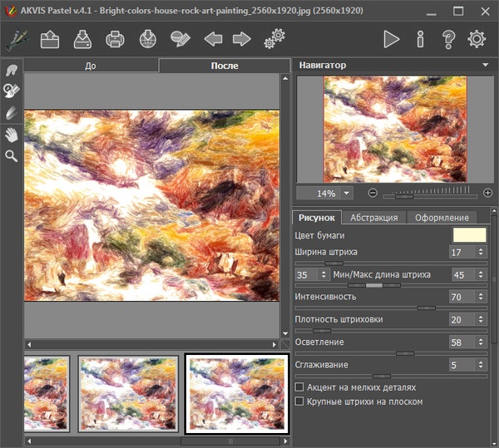Collapse the Навигатор panel with its arrow
This screenshot has width=499, height=448.
[485, 65]
